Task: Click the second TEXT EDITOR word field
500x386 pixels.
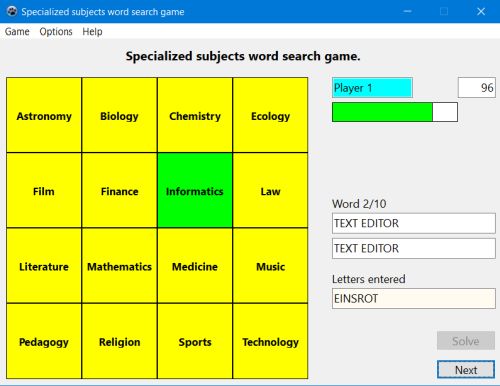Action: point(413,248)
